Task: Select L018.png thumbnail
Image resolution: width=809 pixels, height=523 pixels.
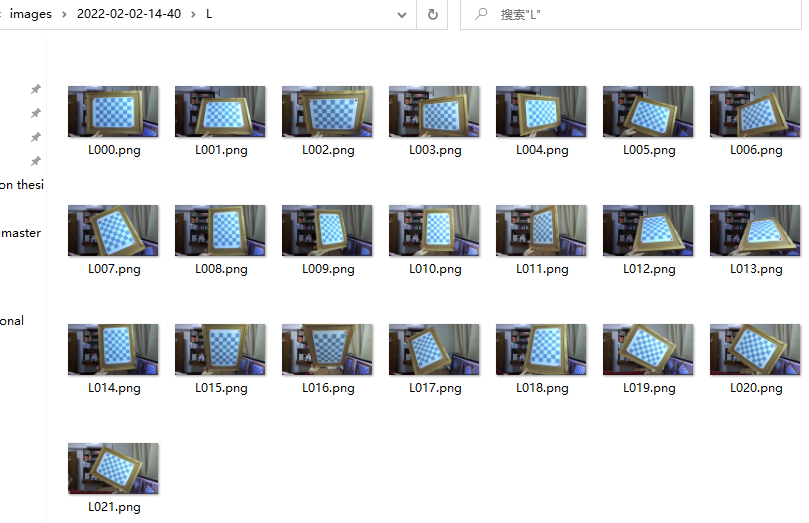Action: [541, 350]
